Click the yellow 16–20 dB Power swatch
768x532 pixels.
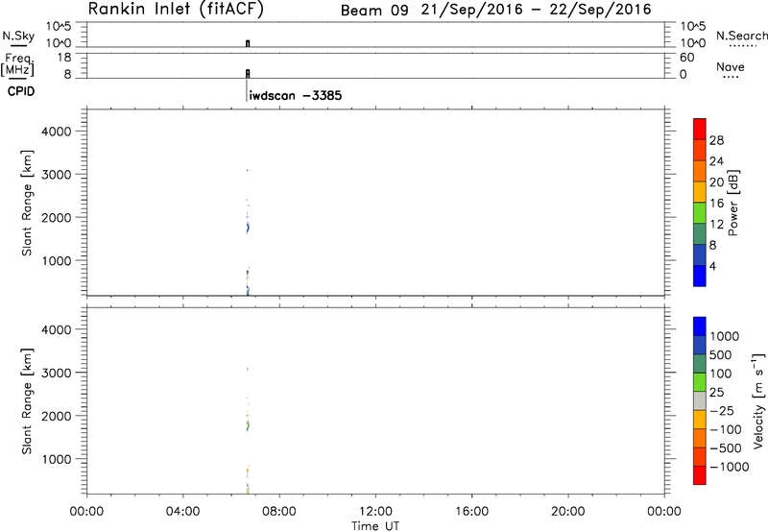coord(700,192)
